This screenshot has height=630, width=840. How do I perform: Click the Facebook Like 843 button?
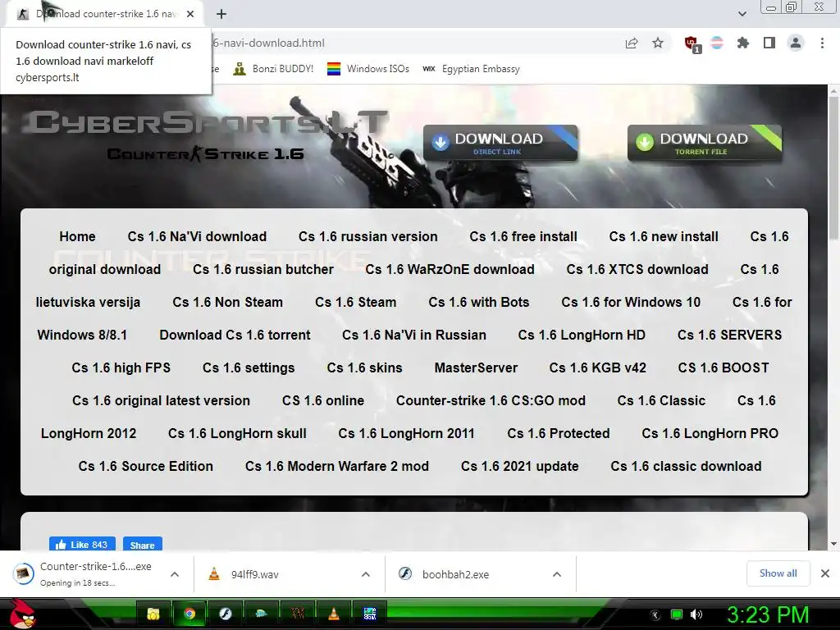81,545
